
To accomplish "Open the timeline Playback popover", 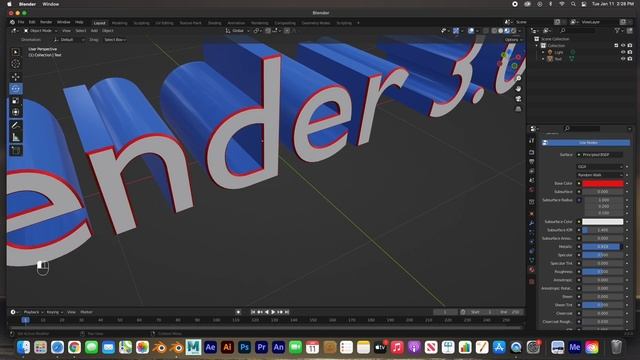I will click(x=33, y=312).
